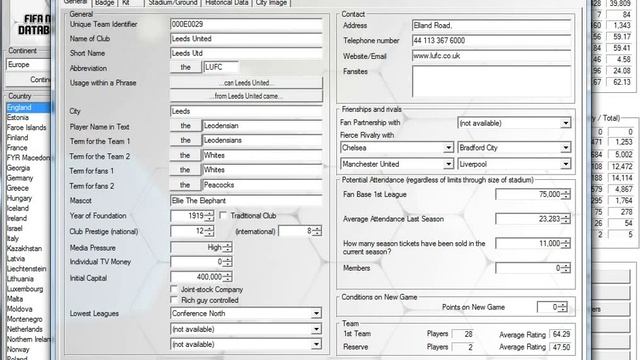Screen dimensions: 640x360
Task: Enable the Joint-stock Company checkbox
Action: (x=174, y=289)
